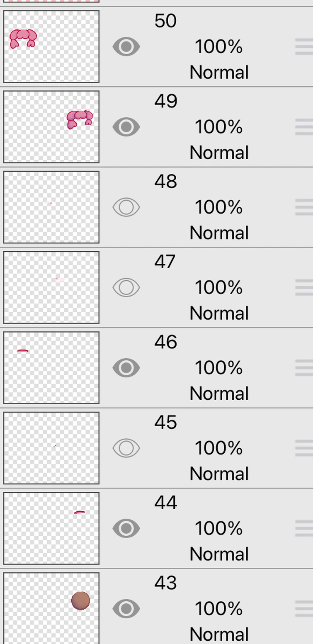Click the 100% opacity of layer 45
Viewport: 313px width, 644px height.
218,448
